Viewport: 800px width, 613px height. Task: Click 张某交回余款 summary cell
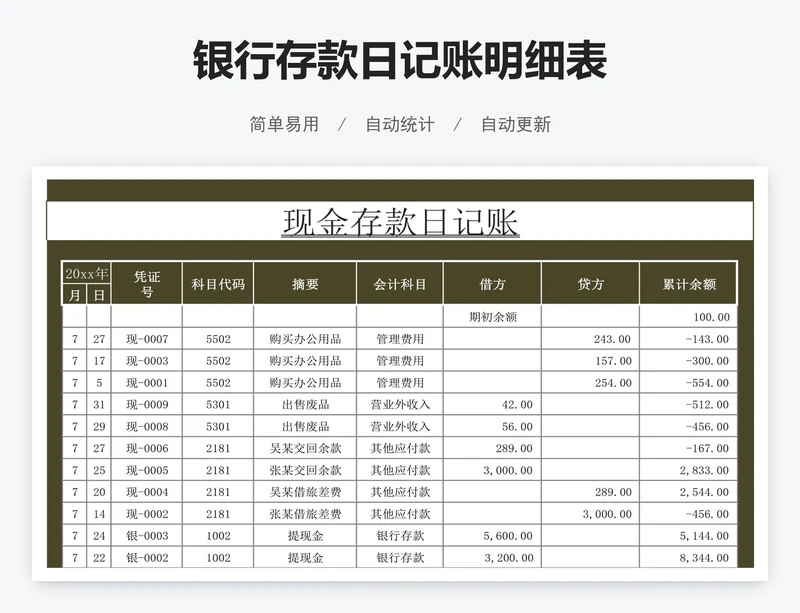tap(305, 470)
